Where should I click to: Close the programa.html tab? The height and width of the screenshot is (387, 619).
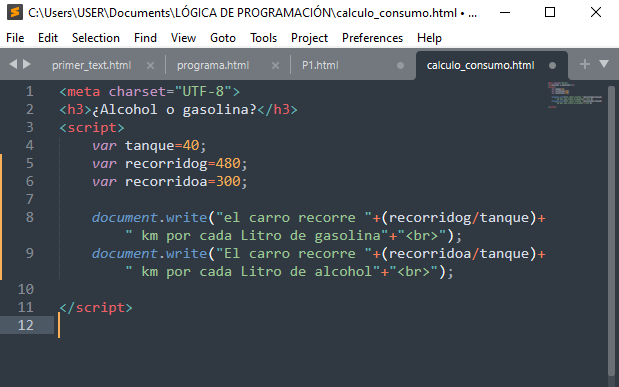pos(276,66)
